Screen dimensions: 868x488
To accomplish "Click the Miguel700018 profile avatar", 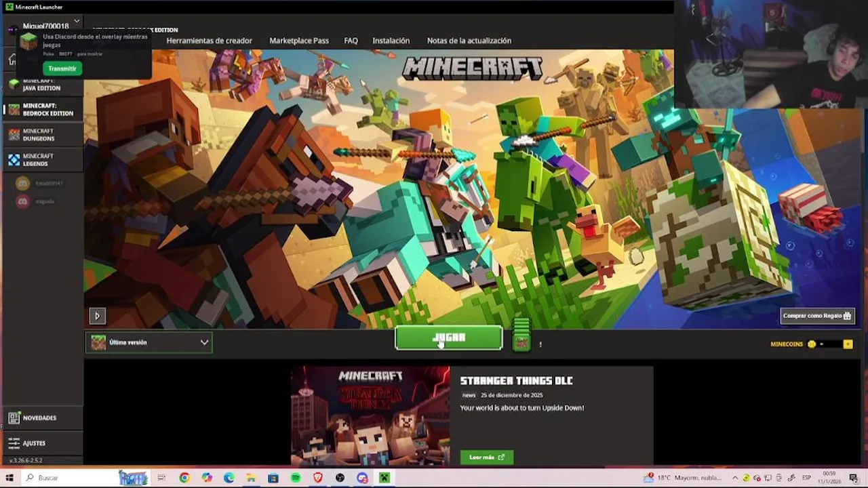I will coord(13,29).
